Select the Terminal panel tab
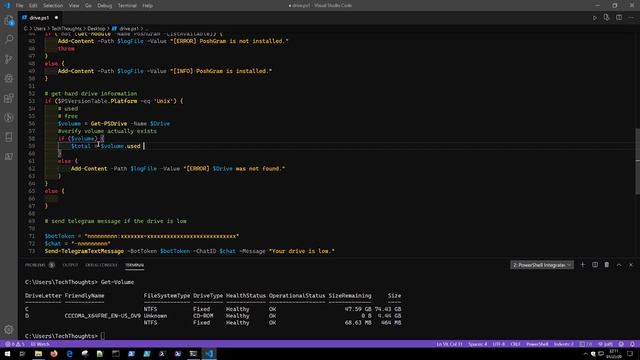The image size is (640, 360). (x=134, y=265)
